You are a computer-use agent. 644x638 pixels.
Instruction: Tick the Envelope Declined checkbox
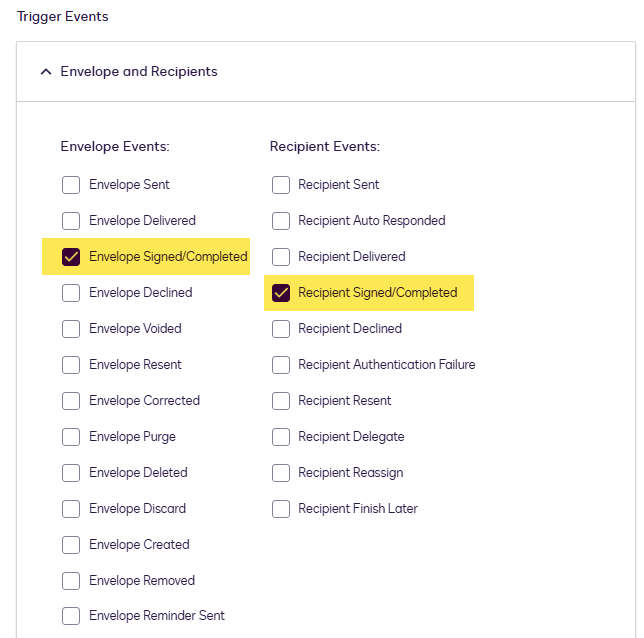71,293
